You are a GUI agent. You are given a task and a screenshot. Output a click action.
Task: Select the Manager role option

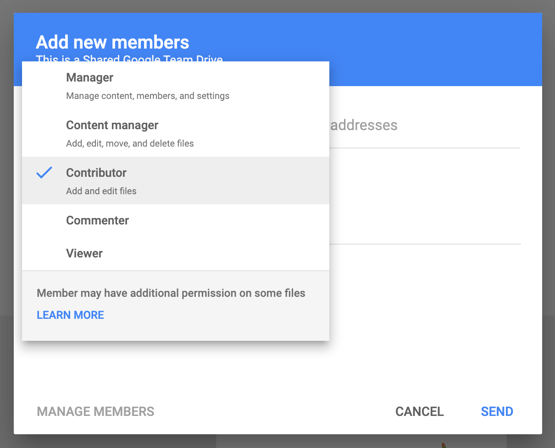coord(176,86)
